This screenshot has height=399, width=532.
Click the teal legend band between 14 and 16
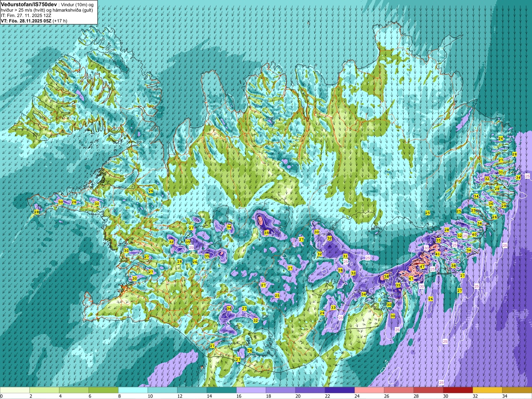click(222, 390)
